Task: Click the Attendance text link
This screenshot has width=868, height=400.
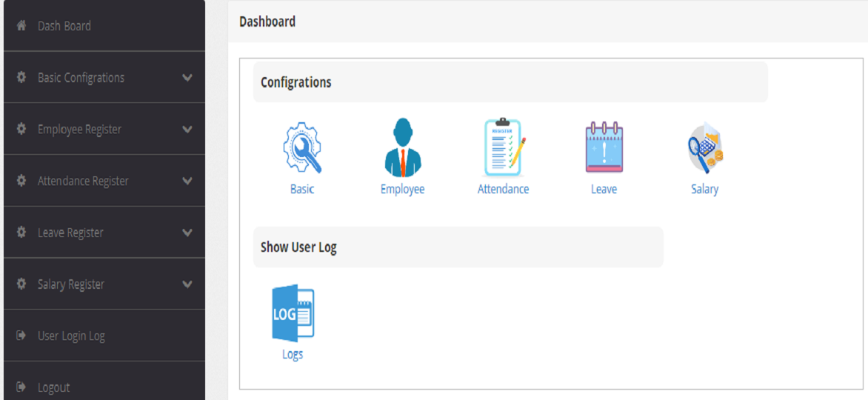Action: [504, 189]
